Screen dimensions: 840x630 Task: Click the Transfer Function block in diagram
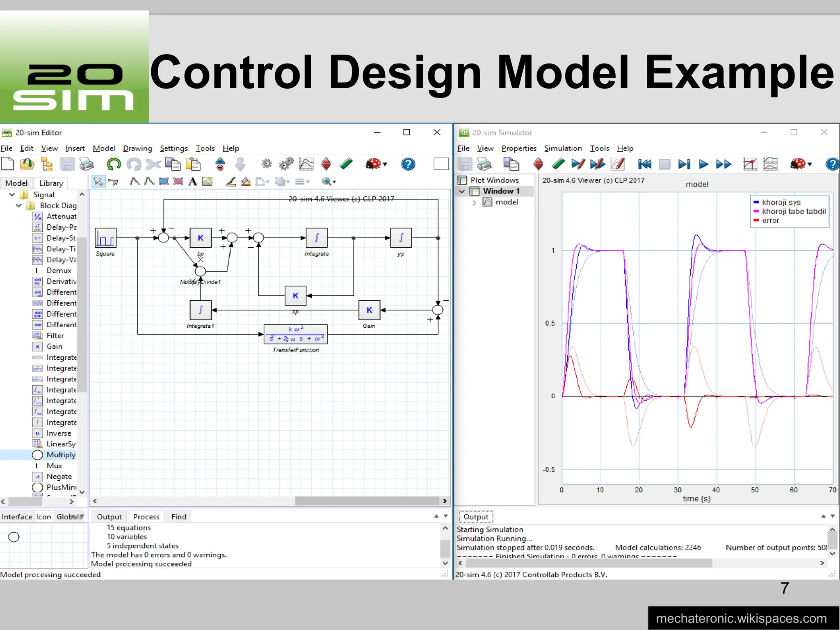coord(295,334)
